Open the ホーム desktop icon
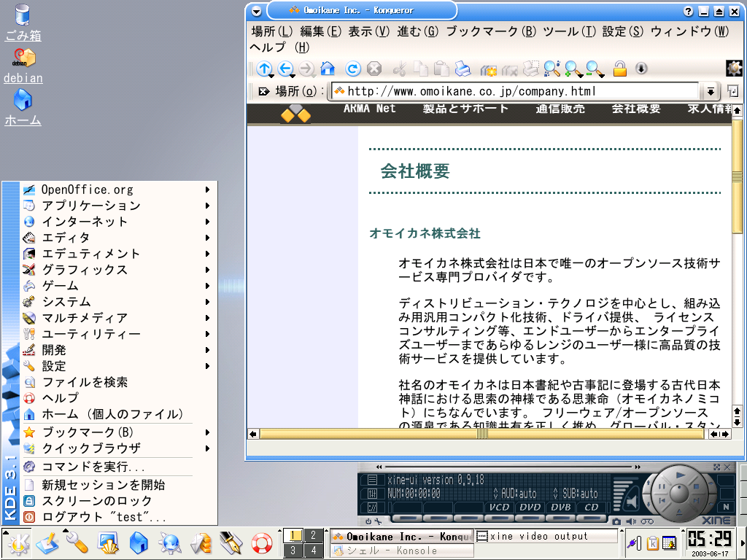This screenshot has height=560, width=747. pyautogui.click(x=23, y=108)
